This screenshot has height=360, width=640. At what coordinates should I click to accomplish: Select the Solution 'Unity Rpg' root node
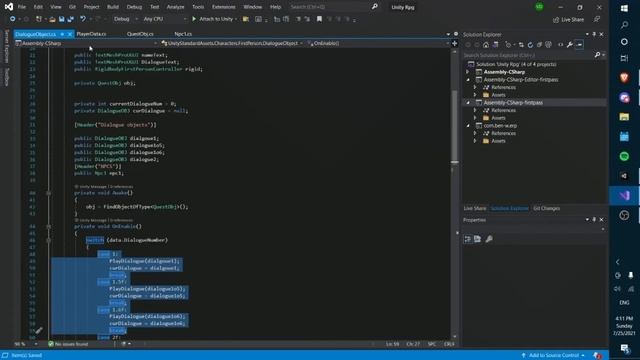click(x=516, y=64)
